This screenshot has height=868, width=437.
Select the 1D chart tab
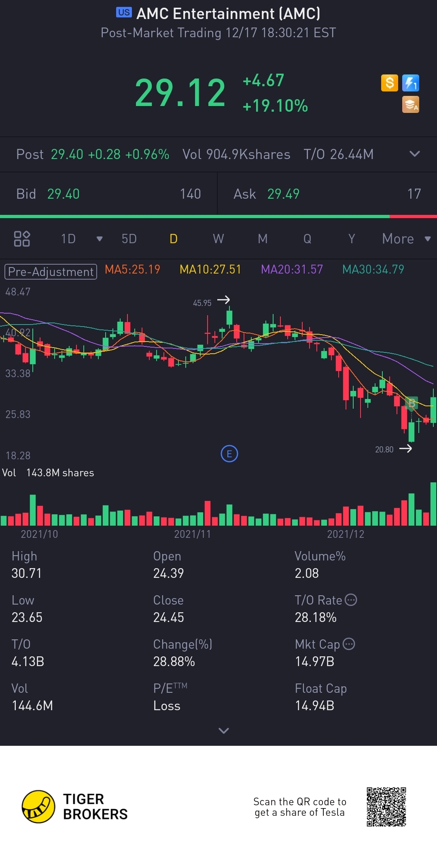click(x=68, y=239)
